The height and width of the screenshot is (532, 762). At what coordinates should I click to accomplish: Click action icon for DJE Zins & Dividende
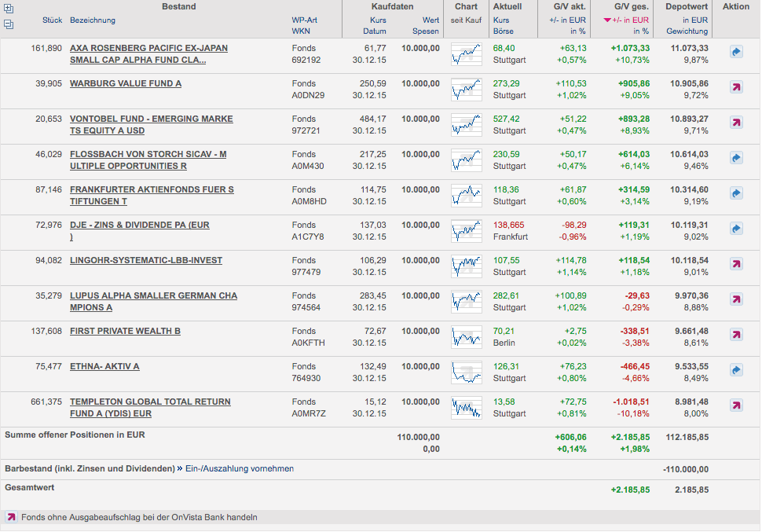click(x=736, y=229)
